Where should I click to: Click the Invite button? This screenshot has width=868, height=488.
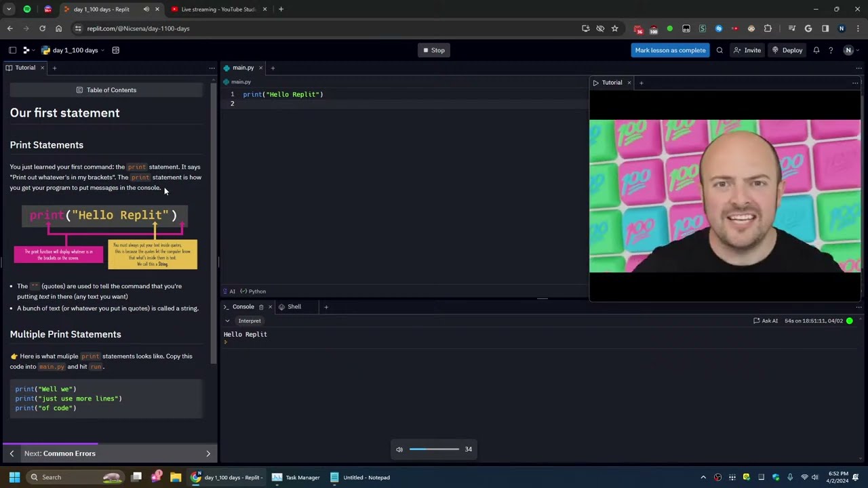pyautogui.click(x=747, y=50)
